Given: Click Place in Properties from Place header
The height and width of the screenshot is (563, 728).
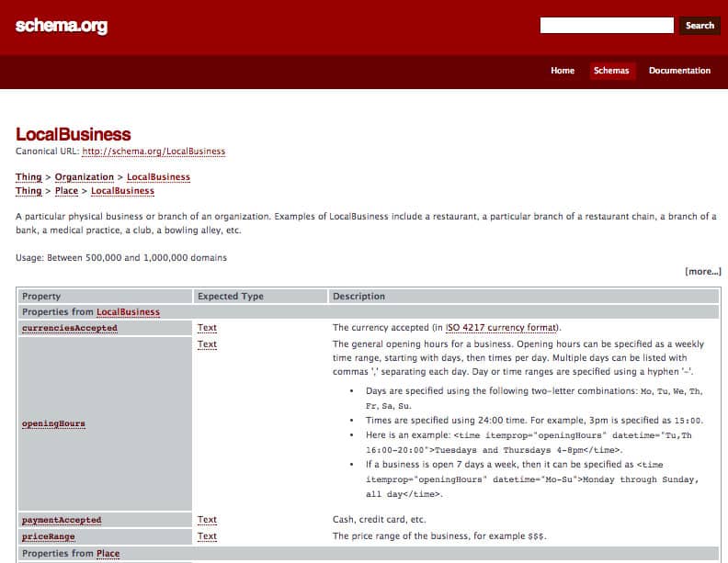Looking at the screenshot, I should coord(108,553).
